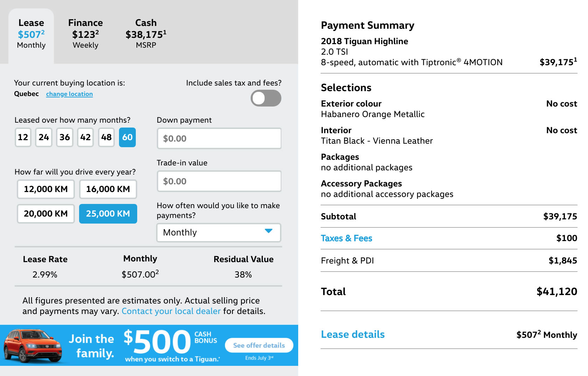Follow the Contact your local dealer link
The width and height of the screenshot is (588, 376).
pyautogui.click(x=171, y=311)
